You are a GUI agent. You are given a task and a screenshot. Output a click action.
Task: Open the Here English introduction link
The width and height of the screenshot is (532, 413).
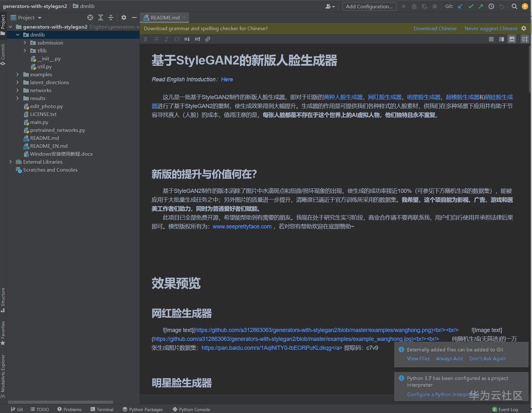(227, 79)
